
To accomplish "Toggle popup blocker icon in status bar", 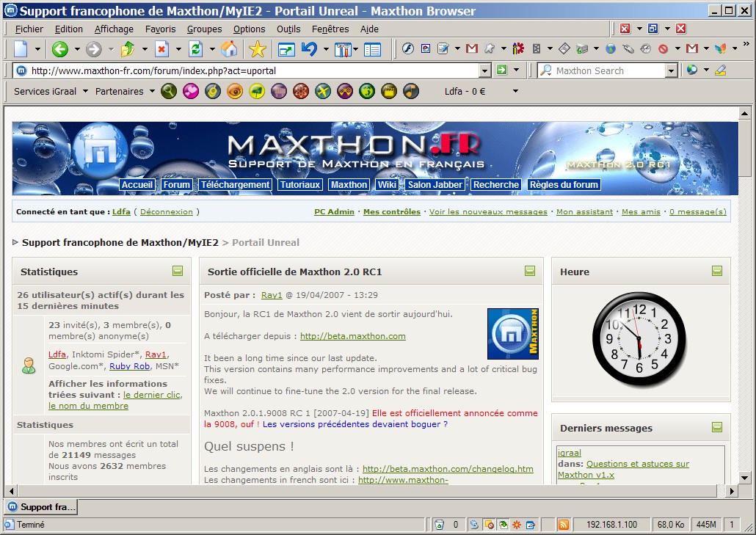I will pos(489,525).
